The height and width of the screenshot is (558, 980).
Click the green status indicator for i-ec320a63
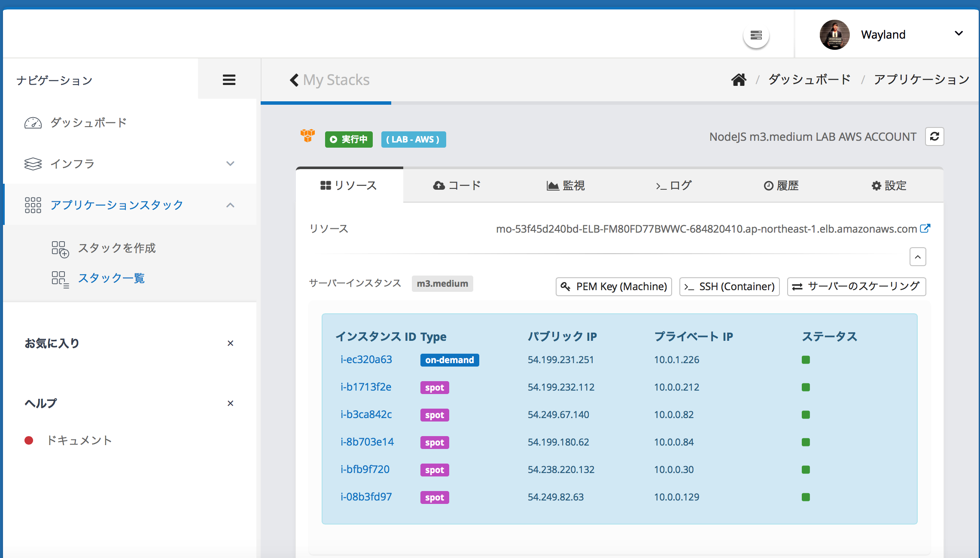[x=806, y=360]
